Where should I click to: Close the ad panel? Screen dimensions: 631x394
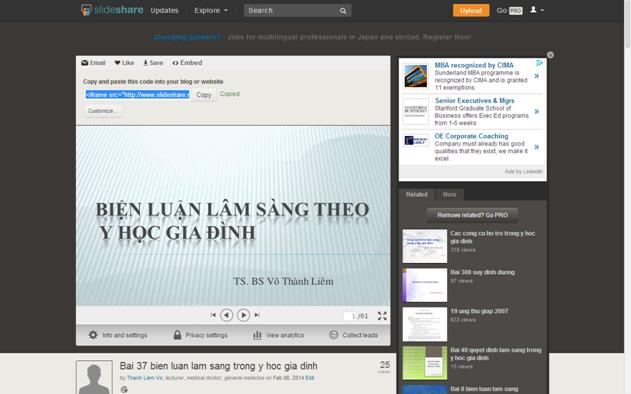pyautogui.click(x=550, y=55)
